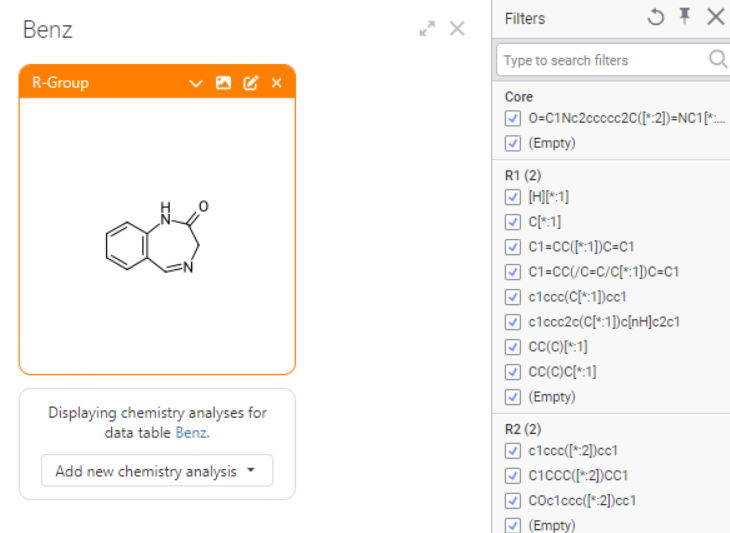Viewport: 730px width, 533px height.
Task: Open the R-Group edit pencil icon
Action: (x=251, y=83)
